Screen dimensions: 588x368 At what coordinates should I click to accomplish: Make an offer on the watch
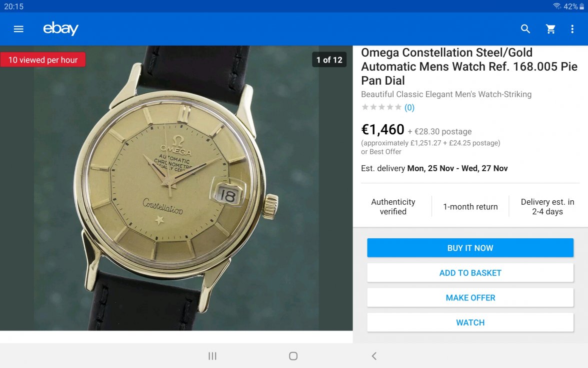470,297
